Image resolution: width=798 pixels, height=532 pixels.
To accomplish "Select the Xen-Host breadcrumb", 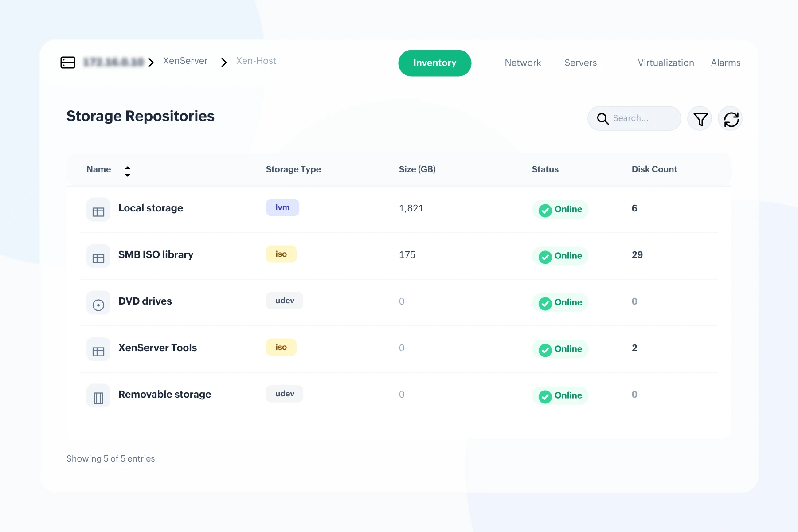I will [256, 61].
